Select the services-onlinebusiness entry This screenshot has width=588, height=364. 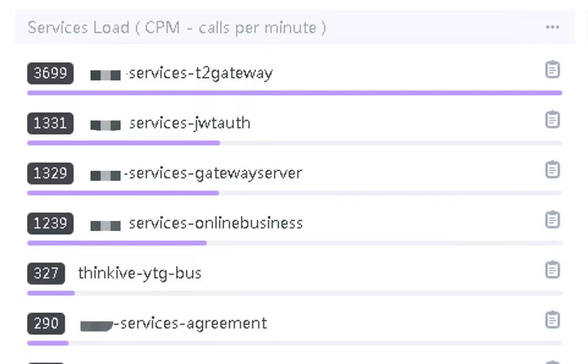pyautogui.click(x=196, y=224)
